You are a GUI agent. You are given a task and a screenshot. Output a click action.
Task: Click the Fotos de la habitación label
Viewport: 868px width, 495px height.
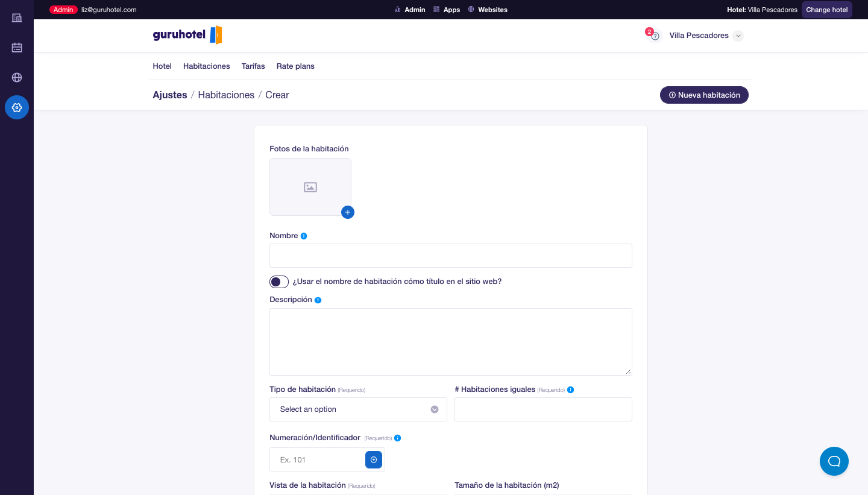[309, 149]
